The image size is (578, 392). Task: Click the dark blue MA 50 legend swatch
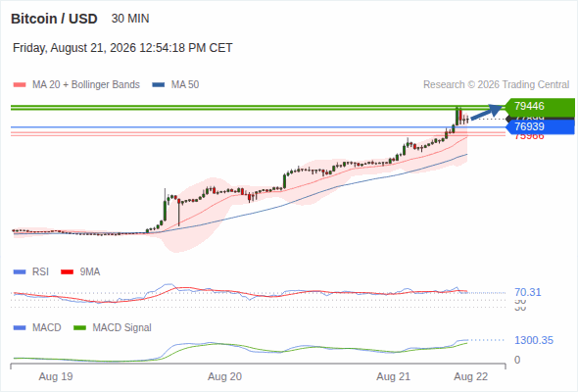[x=159, y=85]
